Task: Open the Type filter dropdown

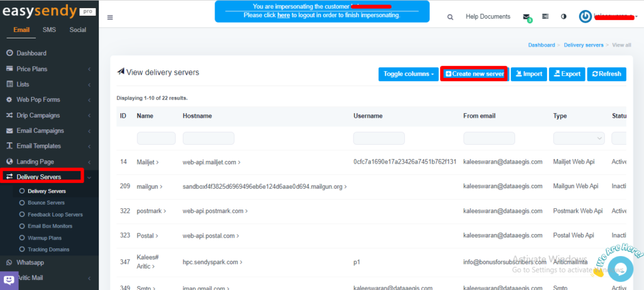Action: (x=579, y=138)
